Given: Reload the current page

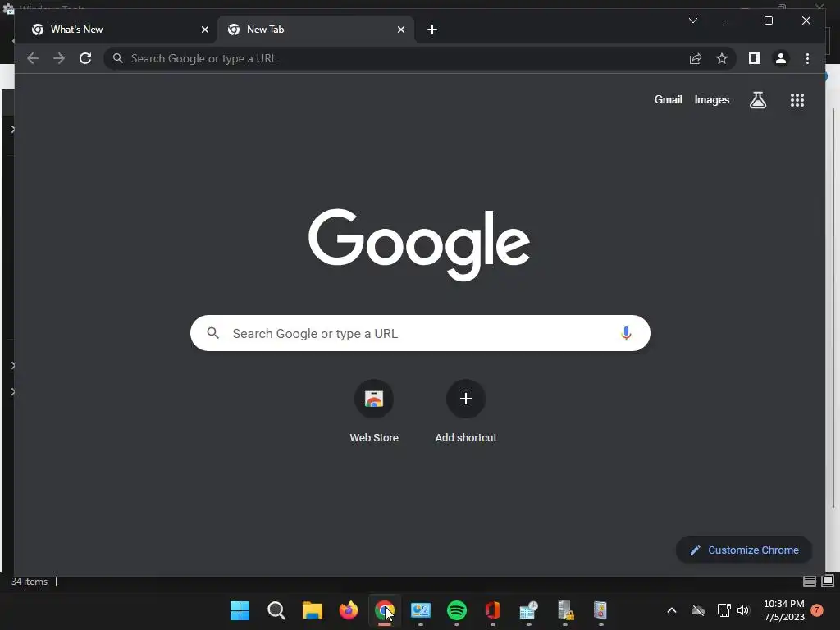Looking at the screenshot, I should coord(85,58).
